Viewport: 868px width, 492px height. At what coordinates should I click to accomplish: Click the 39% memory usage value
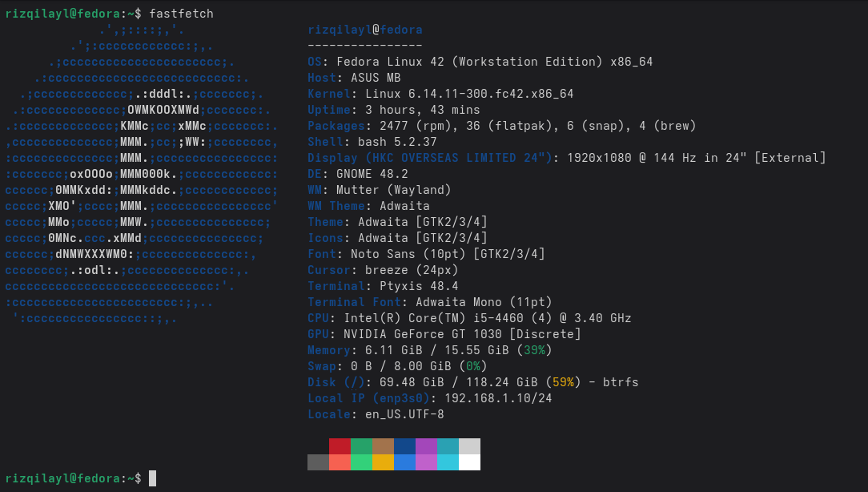(534, 350)
